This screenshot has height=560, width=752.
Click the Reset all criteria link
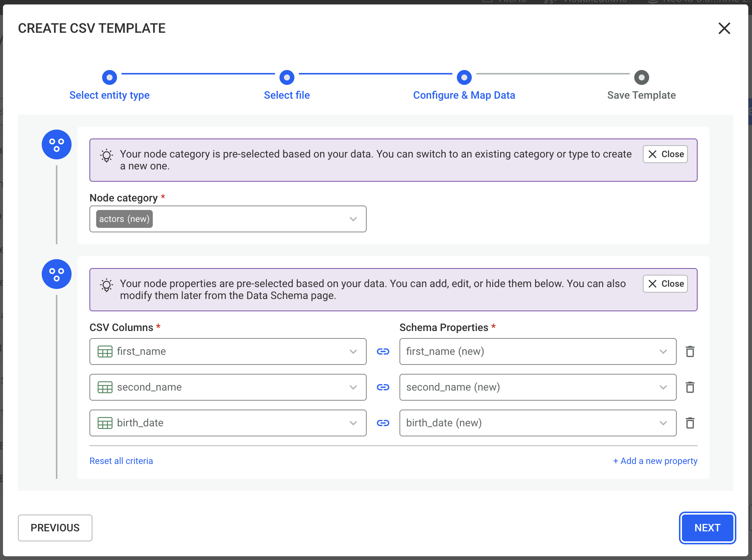tap(121, 461)
